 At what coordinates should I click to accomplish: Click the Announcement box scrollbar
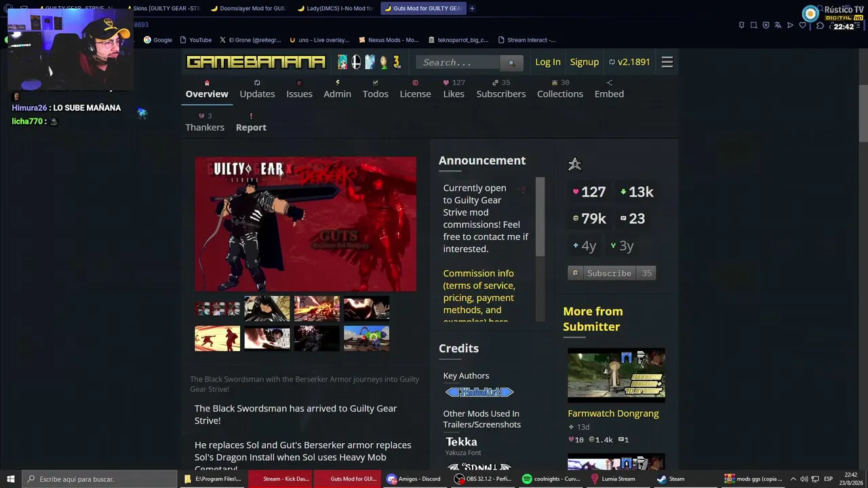click(x=540, y=217)
